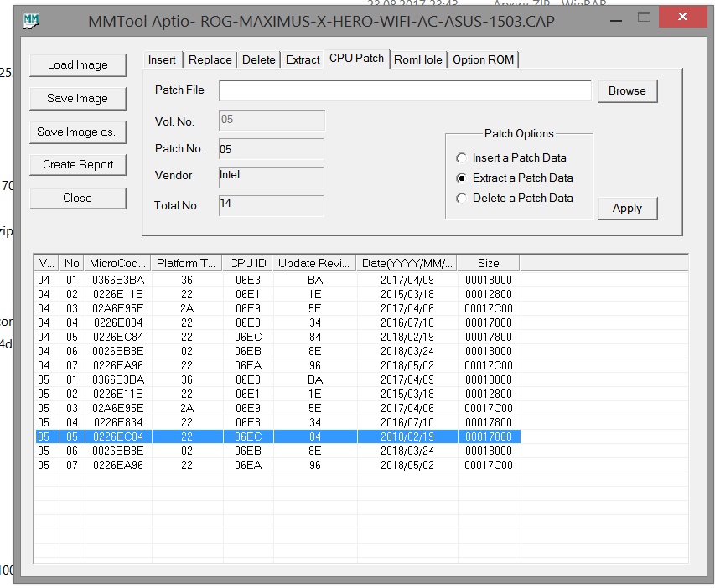Click the Patch No. field
The image size is (715, 588).
click(x=272, y=149)
